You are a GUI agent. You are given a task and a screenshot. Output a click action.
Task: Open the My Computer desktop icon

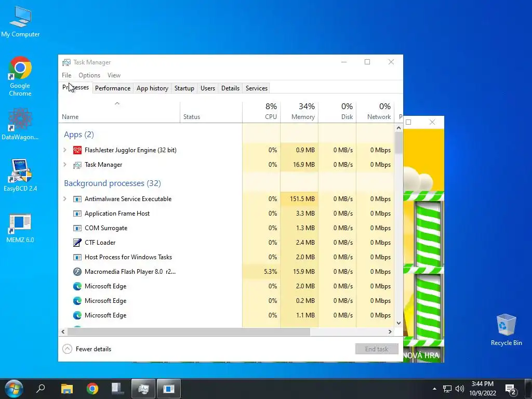point(20,22)
